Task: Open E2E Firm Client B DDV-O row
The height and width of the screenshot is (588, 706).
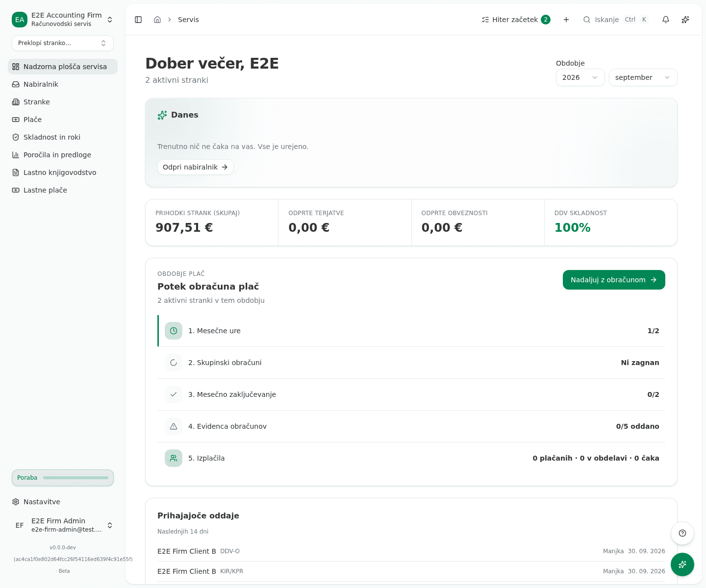Action: point(411,551)
